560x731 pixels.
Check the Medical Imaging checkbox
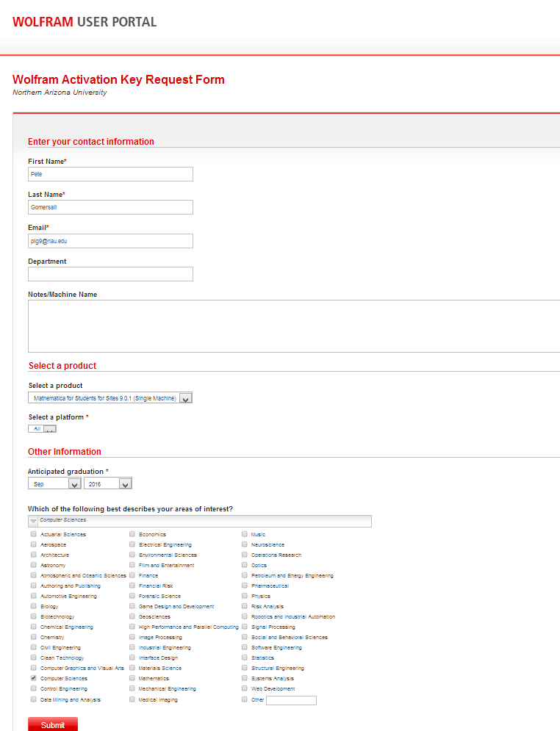[x=132, y=699]
